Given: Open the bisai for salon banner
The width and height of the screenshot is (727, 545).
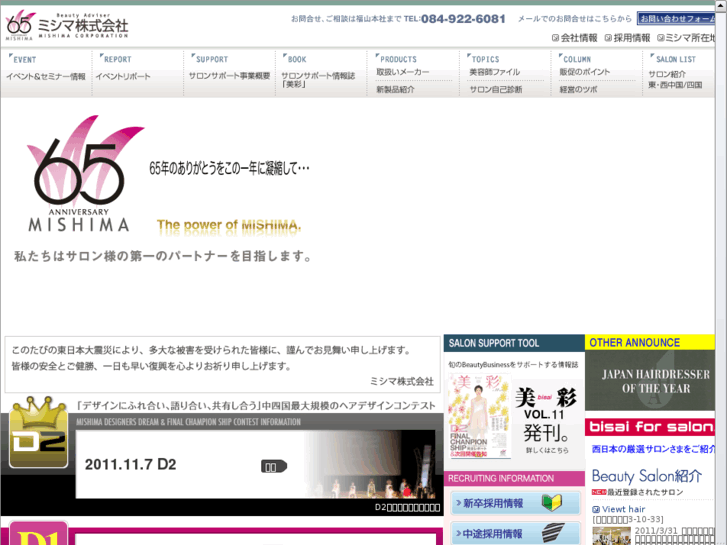Looking at the screenshot, I should 650,427.
